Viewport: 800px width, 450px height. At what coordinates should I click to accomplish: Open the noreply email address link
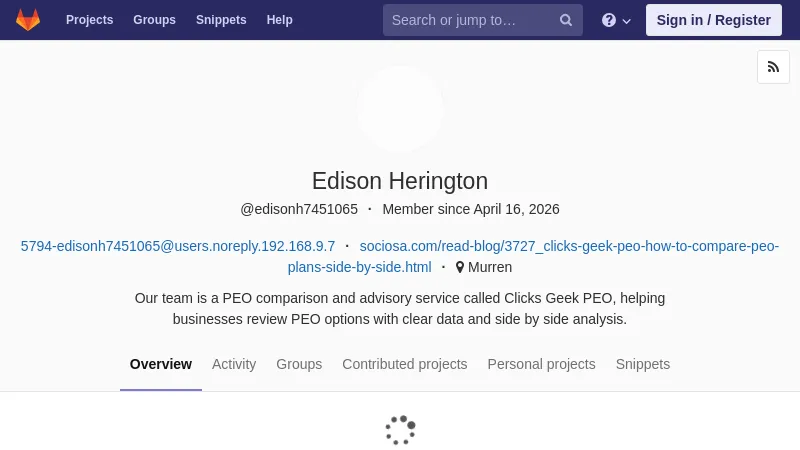point(178,246)
